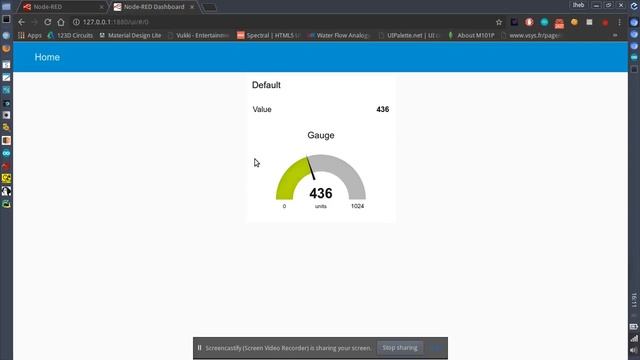This screenshot has width=640, height=360.
Task: Click the volume icon in the right panel
Action: (634, 350)
